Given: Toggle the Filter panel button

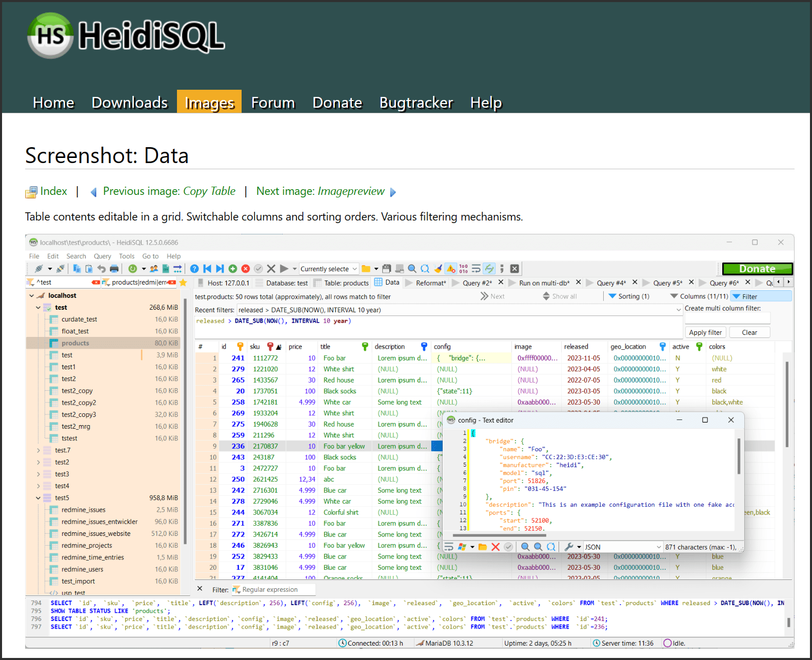Looking at the screenshot, I should [761, 296].
